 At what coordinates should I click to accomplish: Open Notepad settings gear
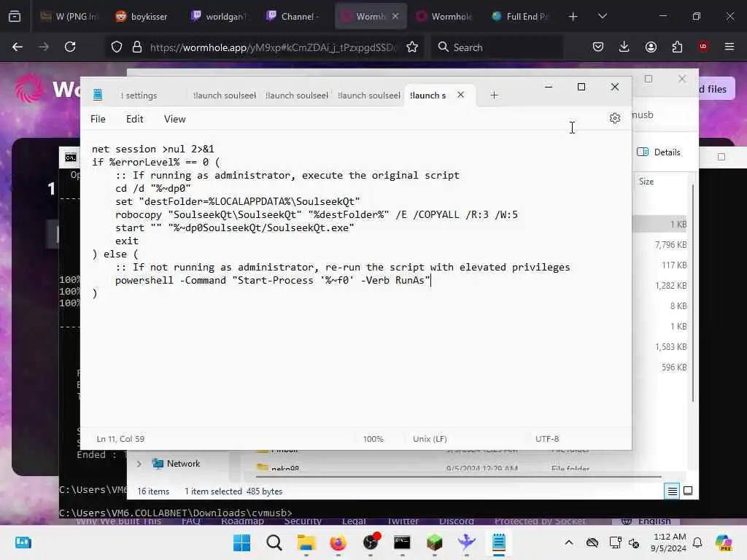[x=614, y=118]
